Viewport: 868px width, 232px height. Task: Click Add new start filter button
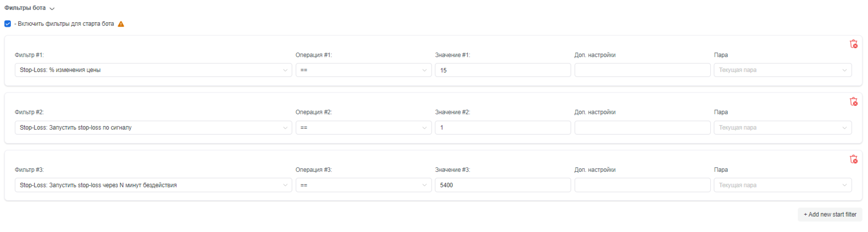pos(830,215)
